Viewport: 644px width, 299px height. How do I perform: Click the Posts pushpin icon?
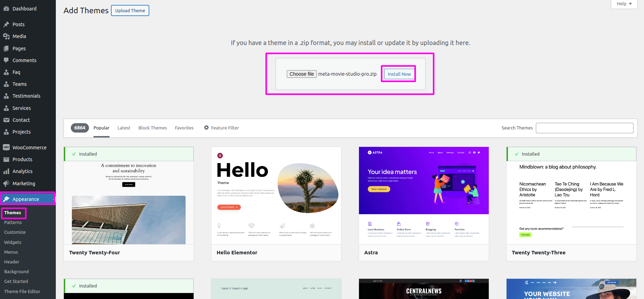tap(6, 24)
